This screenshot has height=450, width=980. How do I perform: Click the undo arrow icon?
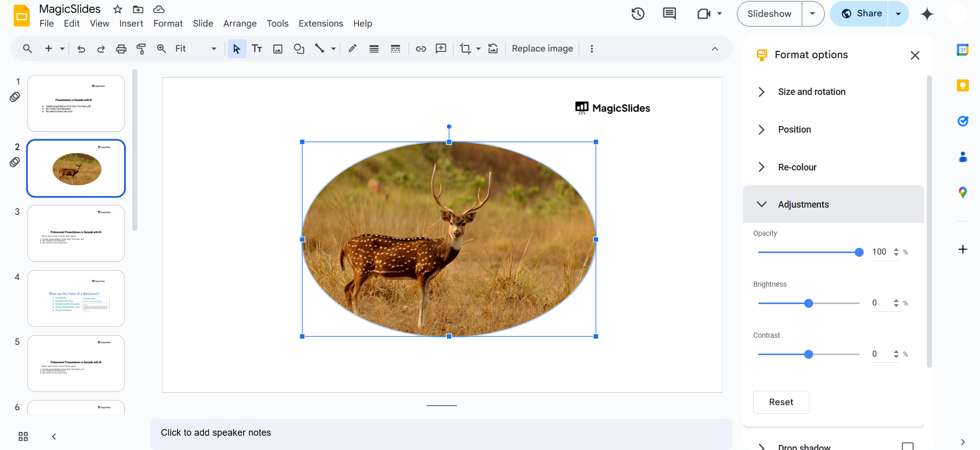pyautogui.click(x=81, y=49)
